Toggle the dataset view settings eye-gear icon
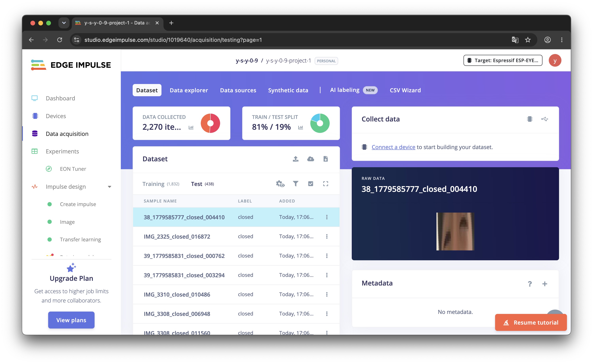The width and height of the screenshot is (593, 364). pyautogui.click(x=280, y=184)
